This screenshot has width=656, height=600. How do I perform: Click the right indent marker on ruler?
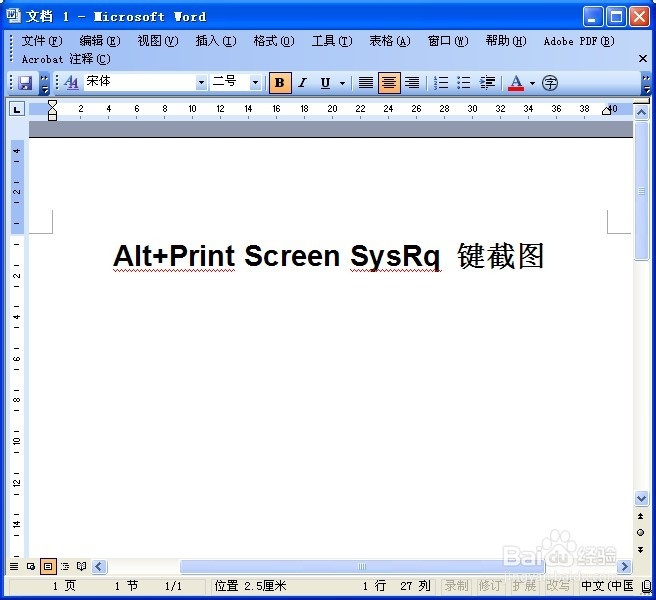607,110
